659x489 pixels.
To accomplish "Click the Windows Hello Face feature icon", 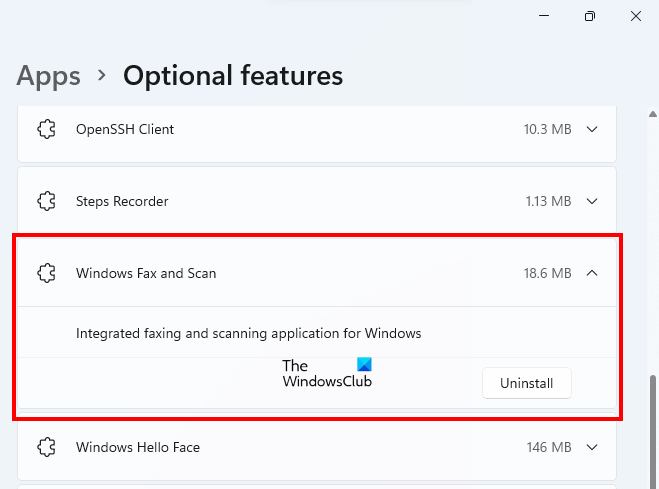I will point(46,447).
